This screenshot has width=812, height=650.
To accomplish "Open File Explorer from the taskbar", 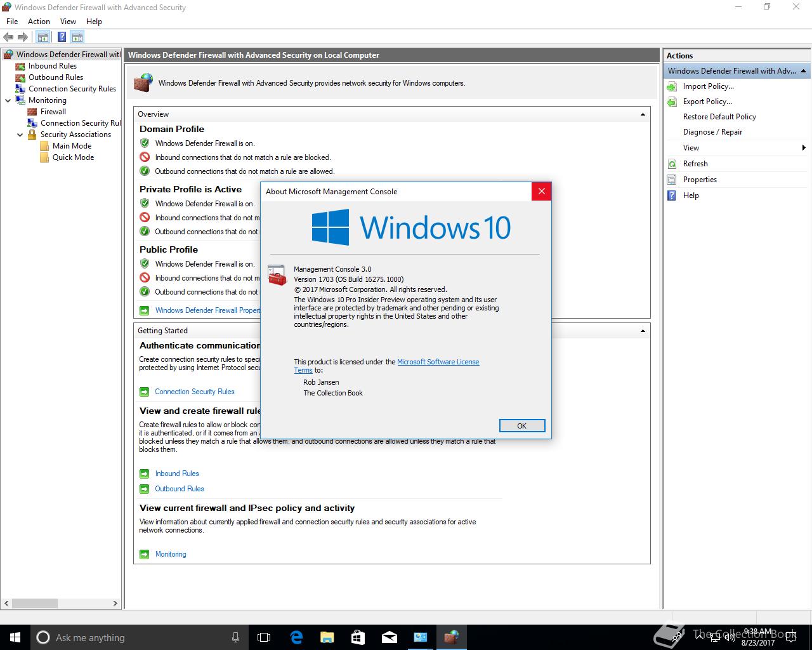I will tap(327, 637).
